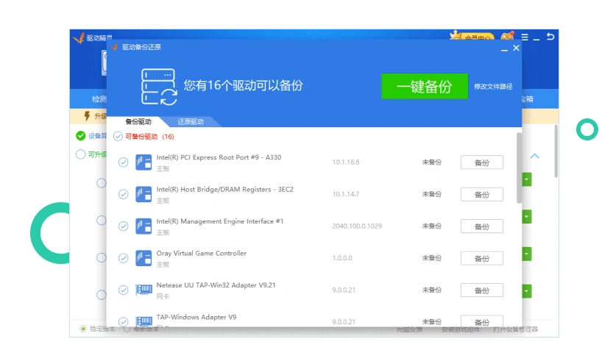Viewport: 613px width, 364px height.
Task: Back up the Intel Host Bridge/DRAM Registers driver
Action: (x=481, y=194)
